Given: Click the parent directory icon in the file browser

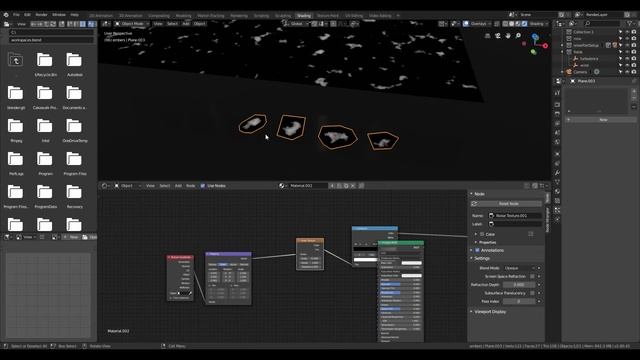Looking at the screenshot, I should pyautogui.click(x=16, y=60).
